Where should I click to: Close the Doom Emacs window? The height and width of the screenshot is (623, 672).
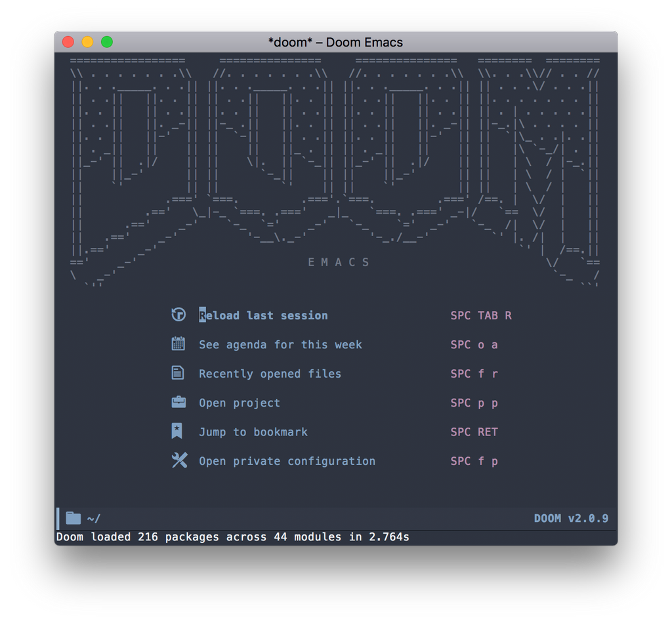tap(68, 42)
